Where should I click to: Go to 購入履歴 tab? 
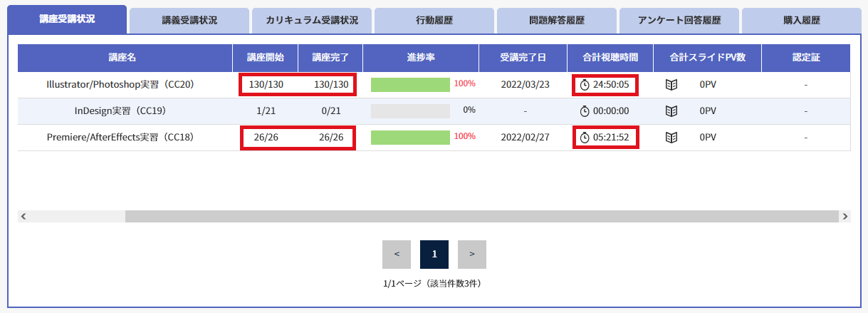click(x=800, y=21)
